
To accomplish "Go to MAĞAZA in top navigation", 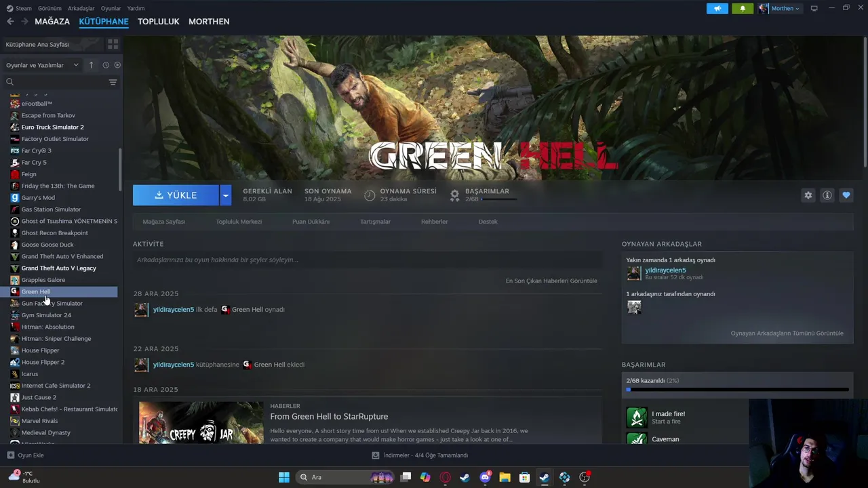I will click(52, 22).
